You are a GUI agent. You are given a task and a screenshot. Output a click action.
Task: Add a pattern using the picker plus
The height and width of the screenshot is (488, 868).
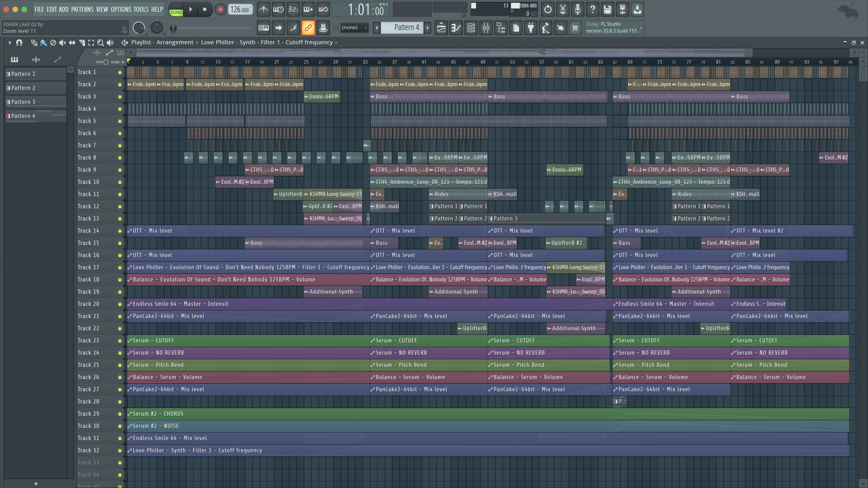pos(36,483)
